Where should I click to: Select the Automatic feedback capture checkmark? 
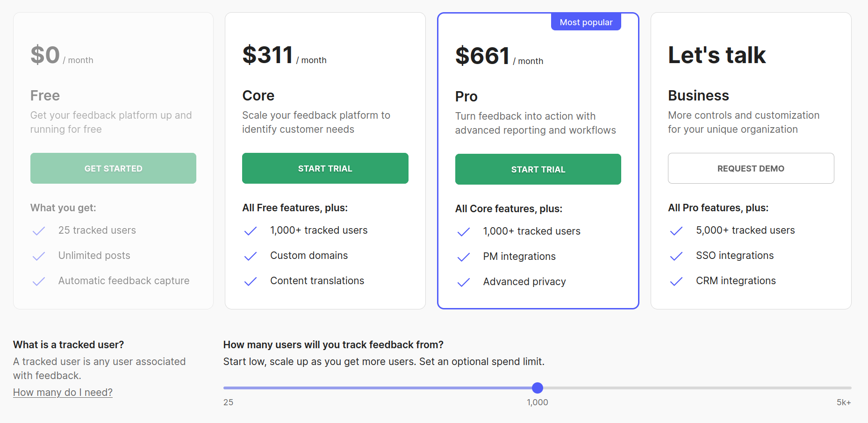pyautogui.click(x=39, y=281)
